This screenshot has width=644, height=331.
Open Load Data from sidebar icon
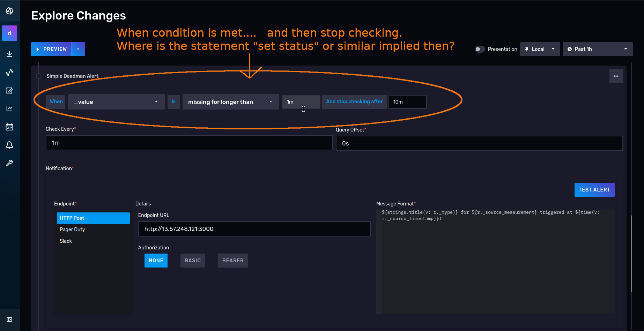9,54
